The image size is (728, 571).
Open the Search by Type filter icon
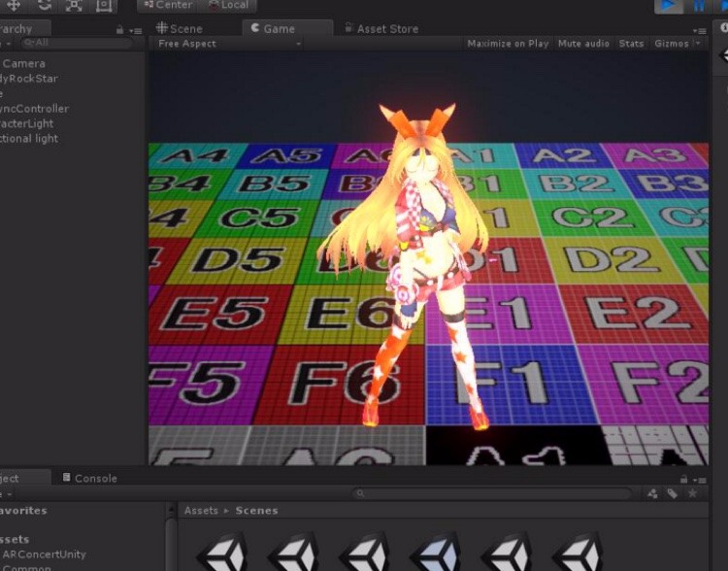tap(652, 493)
